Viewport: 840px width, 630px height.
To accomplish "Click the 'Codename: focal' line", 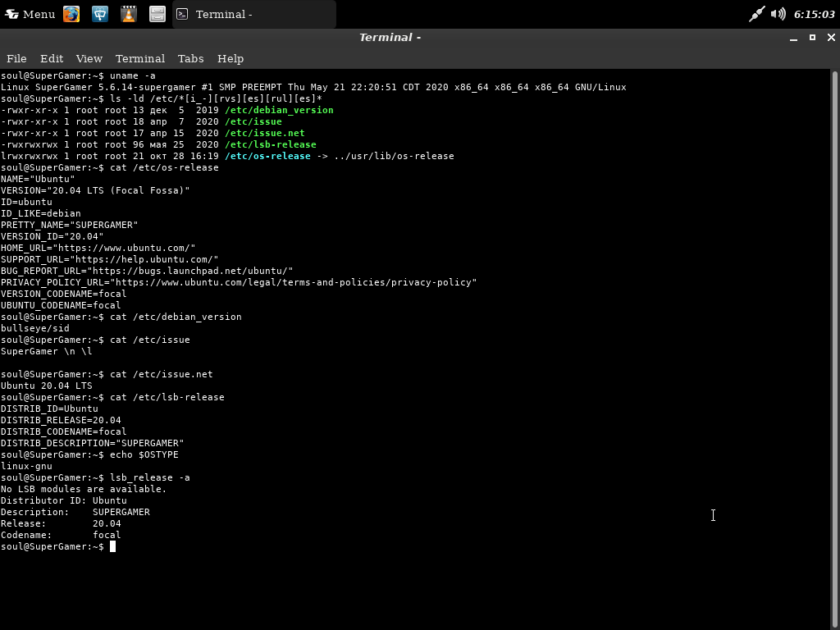I will (61, 535).
